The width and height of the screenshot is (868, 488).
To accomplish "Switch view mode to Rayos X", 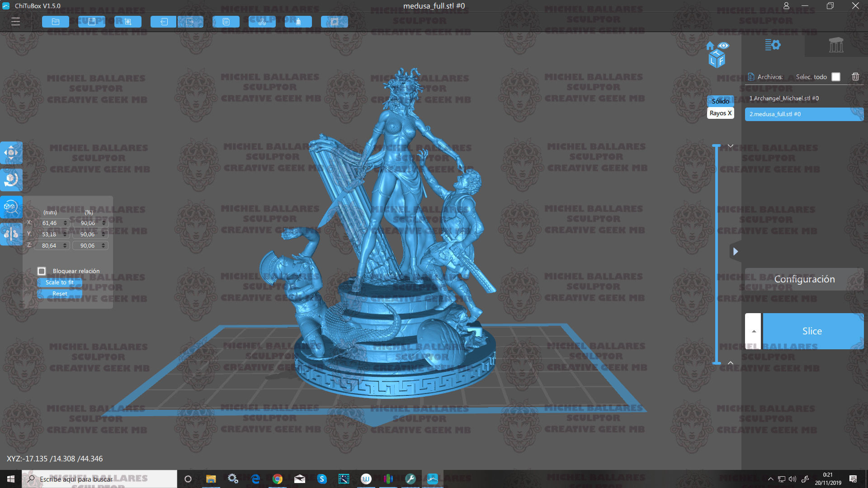I will tap(720, 113).
